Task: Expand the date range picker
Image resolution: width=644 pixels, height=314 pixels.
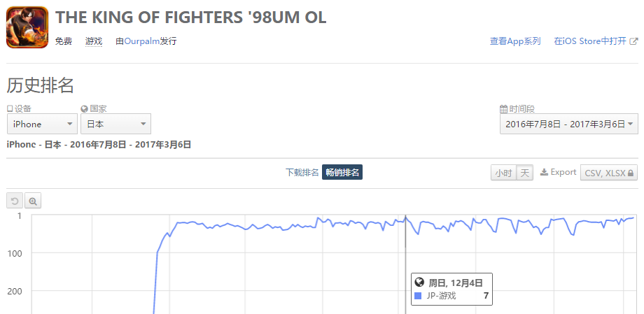Action: click(x=568, y=124)
